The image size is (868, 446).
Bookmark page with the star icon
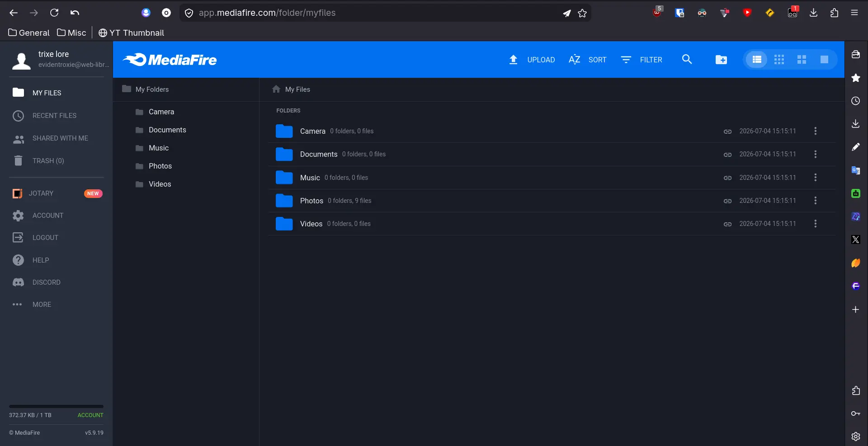click(582, 13)
